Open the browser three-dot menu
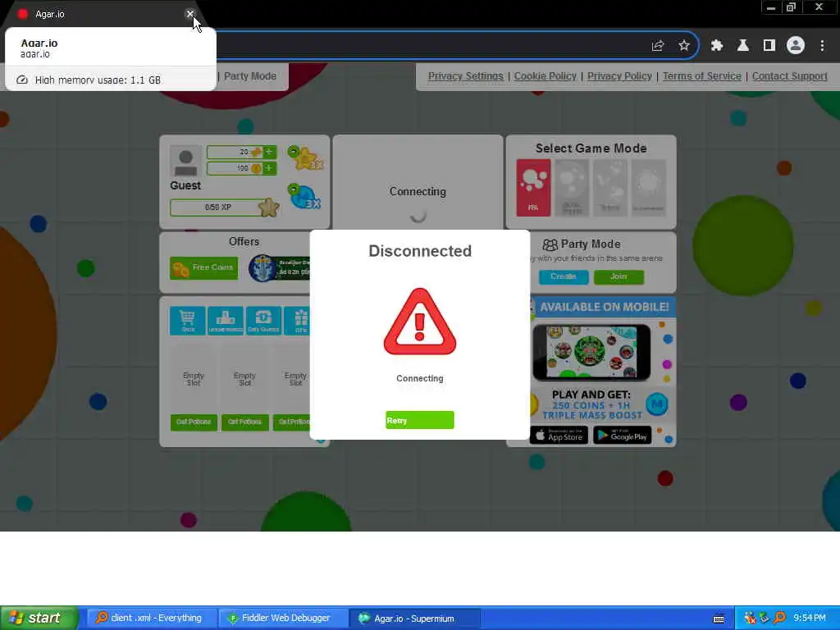840x630 pixels. pyautogui.click(x=822, y=46)
